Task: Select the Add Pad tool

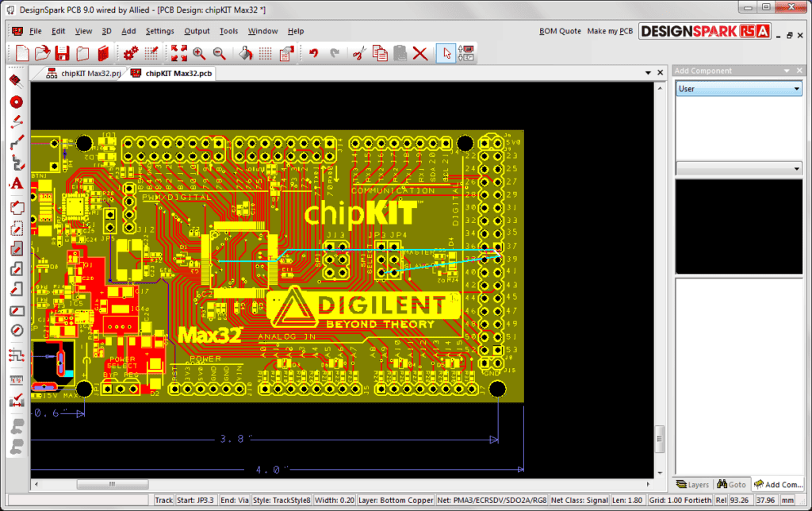Action: [x=15, y=102]
